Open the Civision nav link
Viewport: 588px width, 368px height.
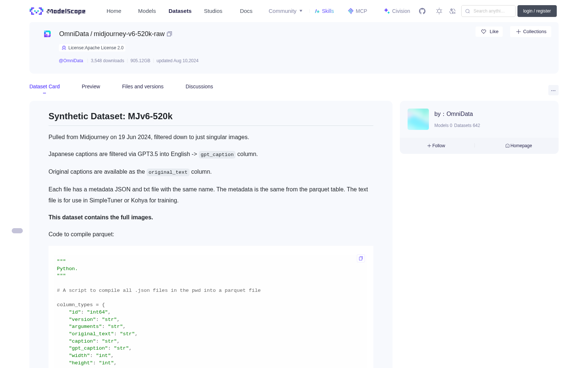point(397,11)
